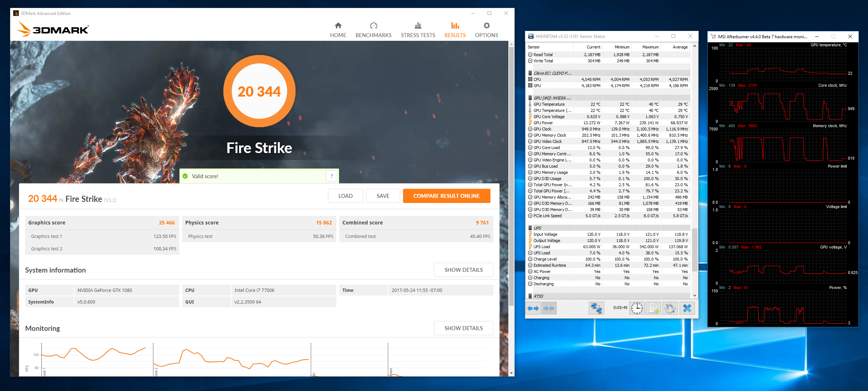Click the Average column header in HWiNFO

(675, 47)
